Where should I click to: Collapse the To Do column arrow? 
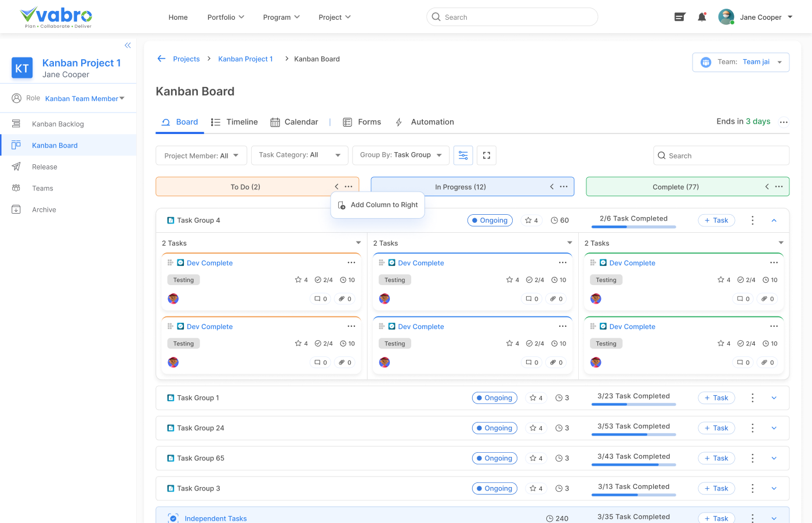coord(336,187)
